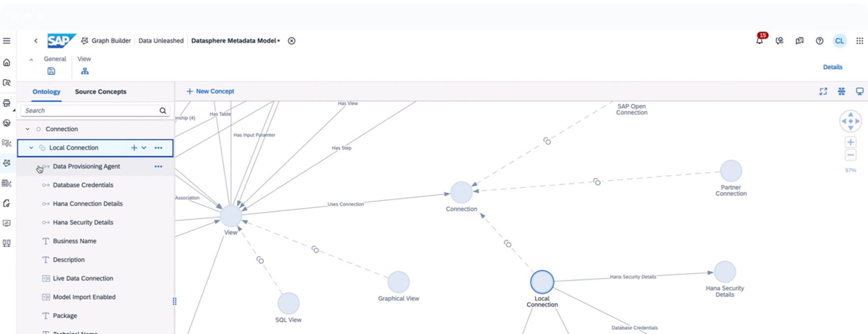Open the notifications bell icon
This screenshot has width=868, height=334.
759,41
